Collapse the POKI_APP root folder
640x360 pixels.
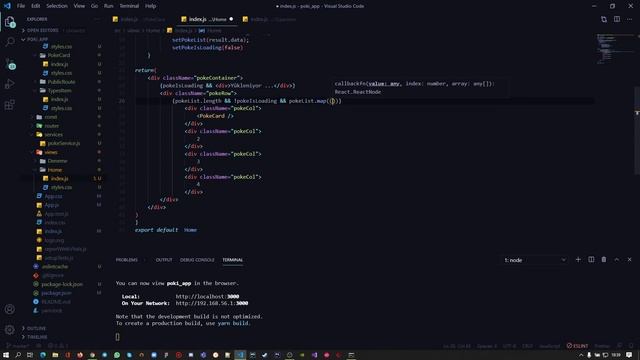coord(37,40)
